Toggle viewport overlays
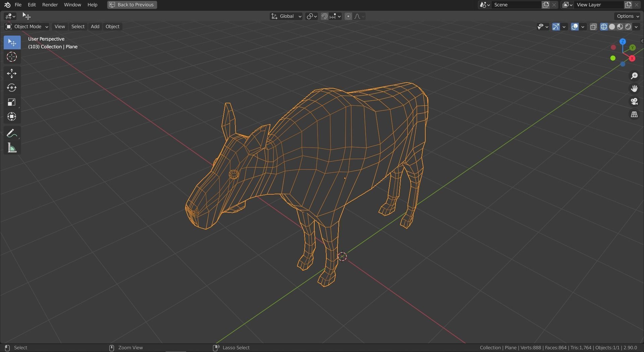 [575, 27]
